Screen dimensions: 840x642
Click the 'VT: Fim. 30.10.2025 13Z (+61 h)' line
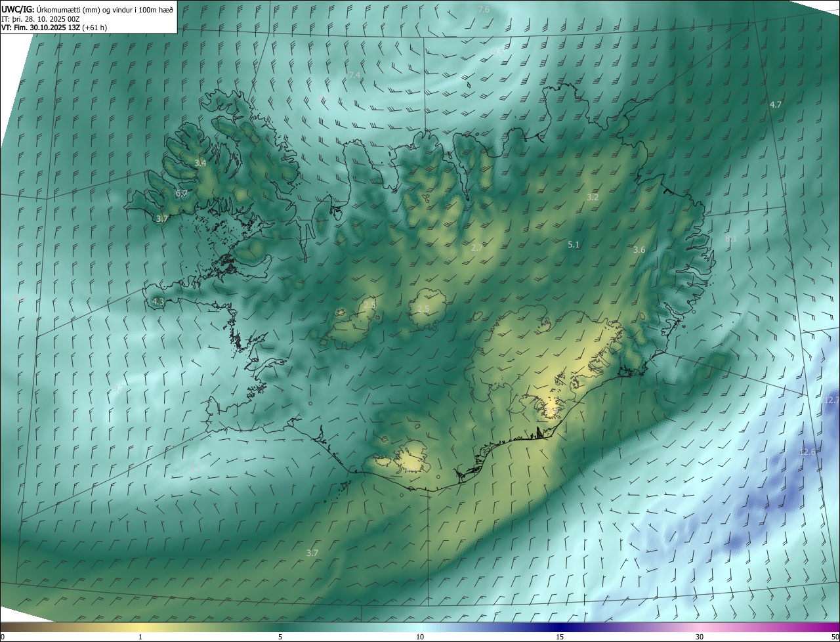[54, 28]
